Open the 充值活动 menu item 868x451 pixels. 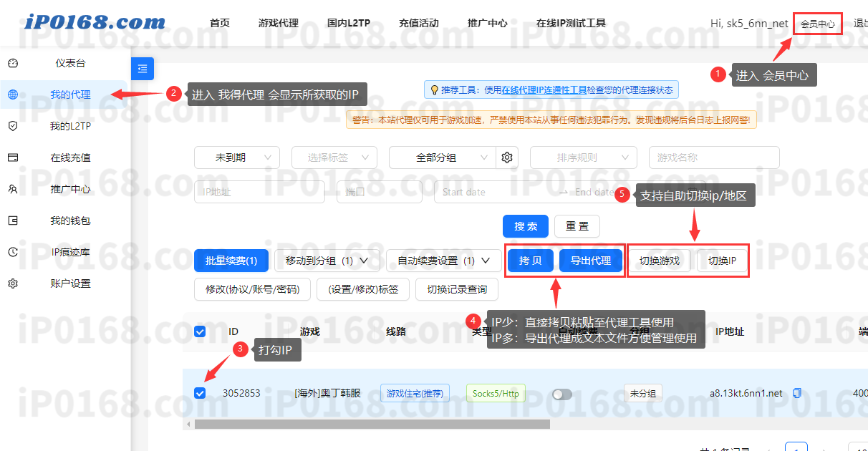click(x=419, y=22)
